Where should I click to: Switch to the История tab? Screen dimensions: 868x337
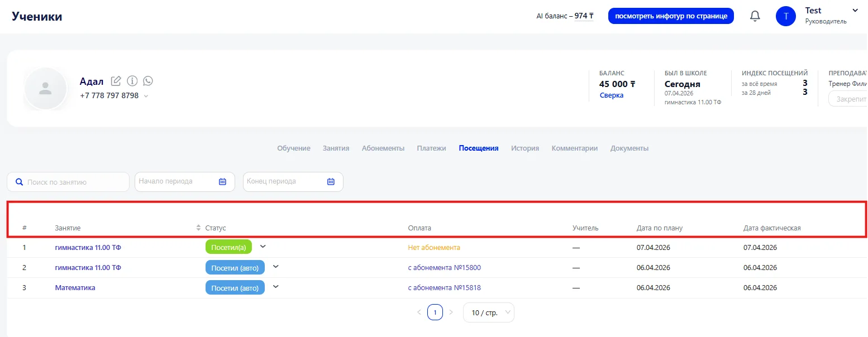click(x=525, y=148)
